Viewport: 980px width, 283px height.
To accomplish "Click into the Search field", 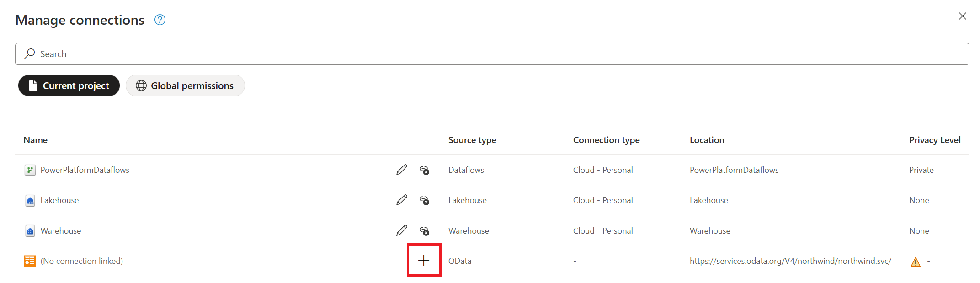I will 492,54.
